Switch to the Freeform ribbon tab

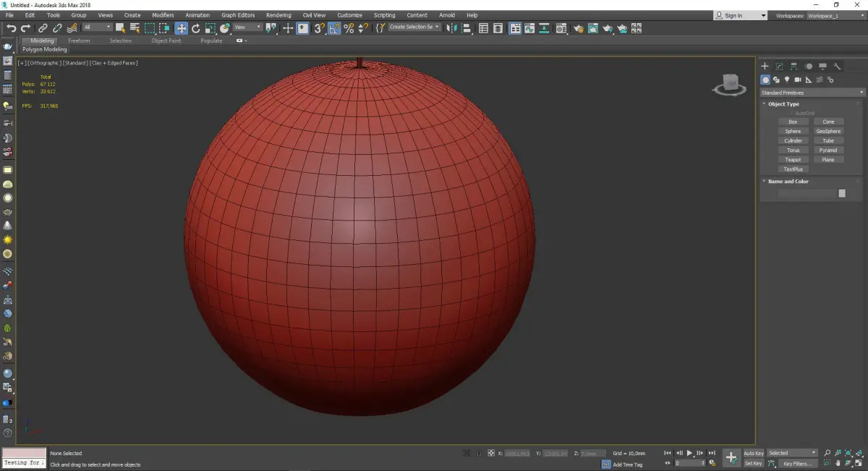point(79,41)
